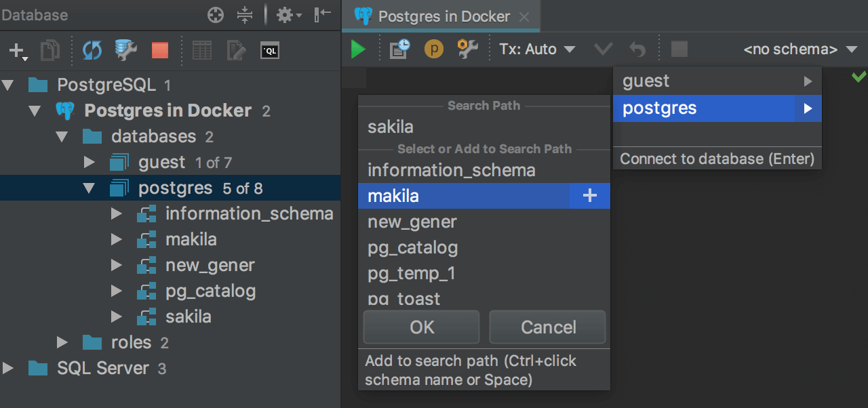Click the add new data source plus icon

pyautogui.click(x=17, y=50)
